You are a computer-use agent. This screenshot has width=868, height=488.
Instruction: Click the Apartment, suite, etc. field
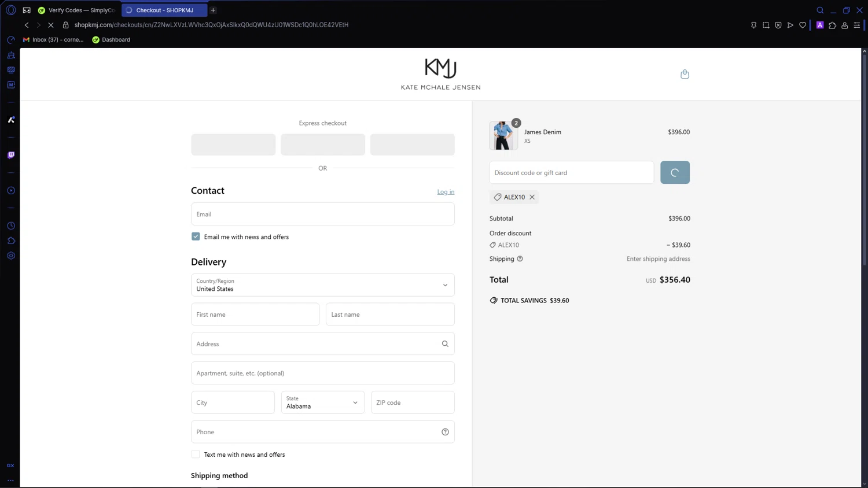click(x=322, y=373)
